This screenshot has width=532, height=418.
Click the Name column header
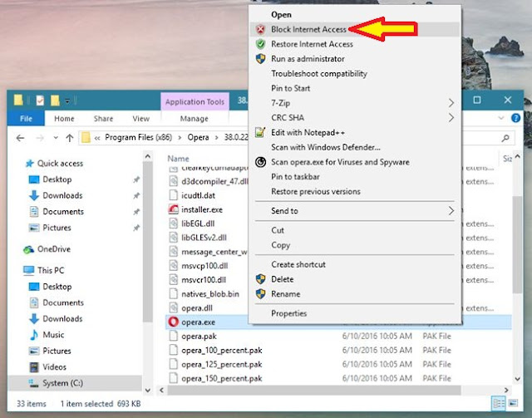[x=178, y=159]
